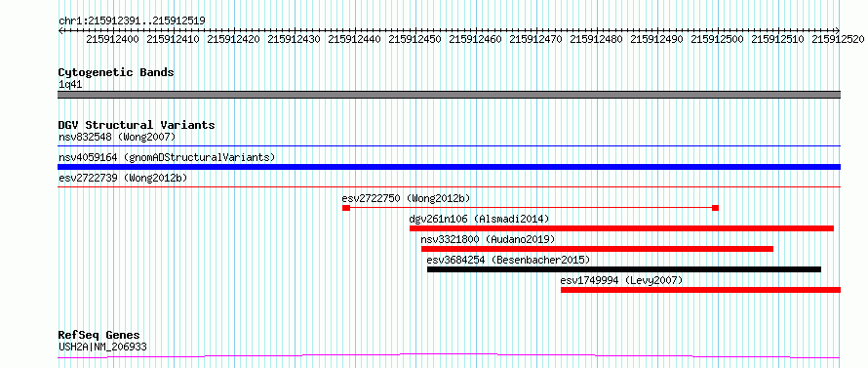
Task: Click the dgv261n106 Alsmadi2014 red bar
Action: click(621, 228)
